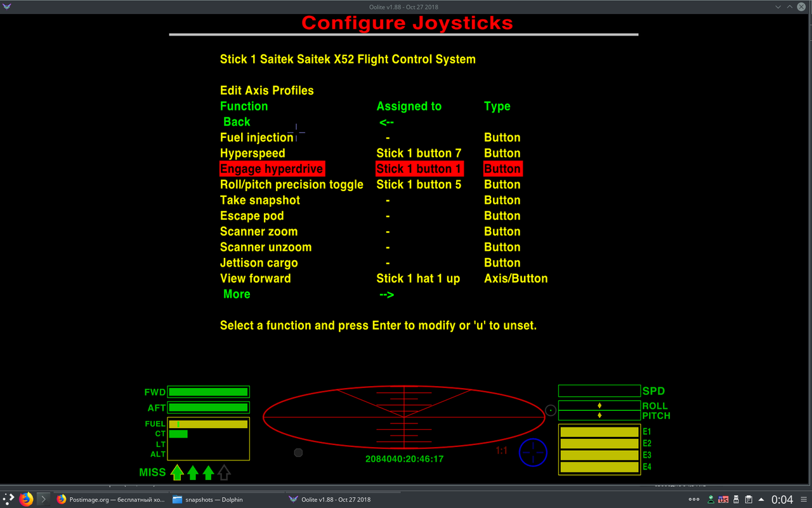Click the game clock 2084040:20:46:17
The image size is (812, 508).
pyautogui.click(x=404, y=458)
